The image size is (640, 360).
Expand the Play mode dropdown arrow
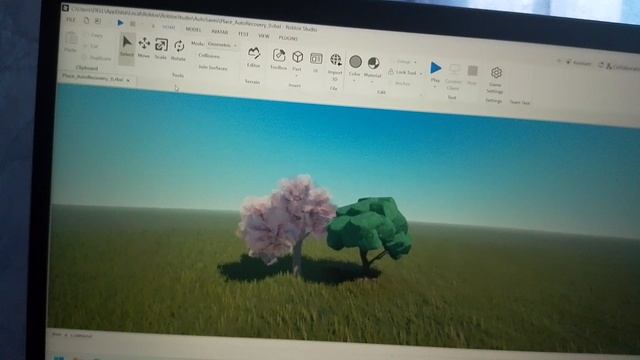(x=435, y=87)
